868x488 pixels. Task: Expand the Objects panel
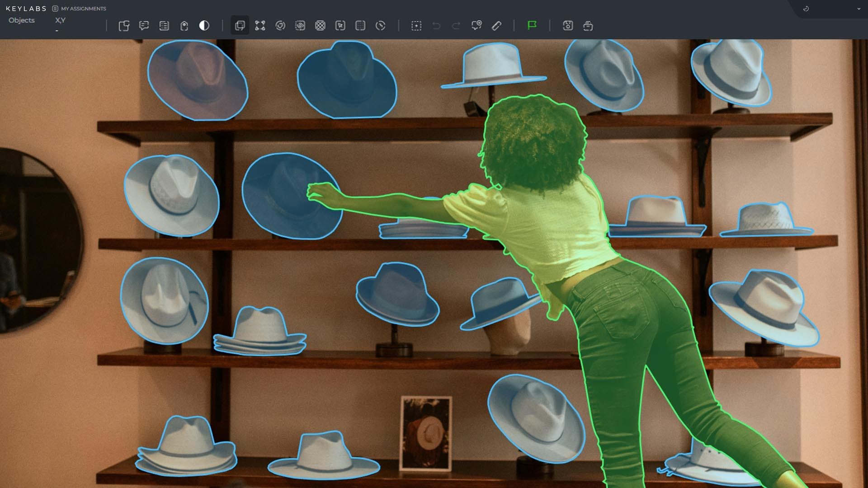(x=21, y=20)
